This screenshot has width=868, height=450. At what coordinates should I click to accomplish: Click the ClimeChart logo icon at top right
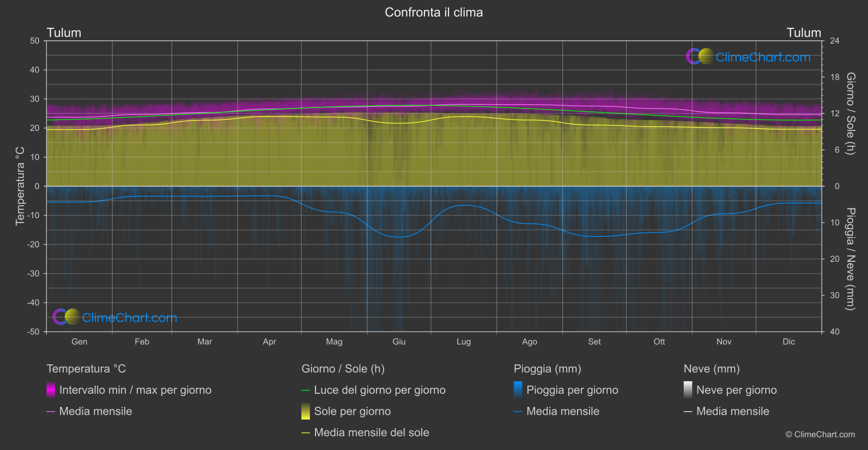click(x=700, y=57)
